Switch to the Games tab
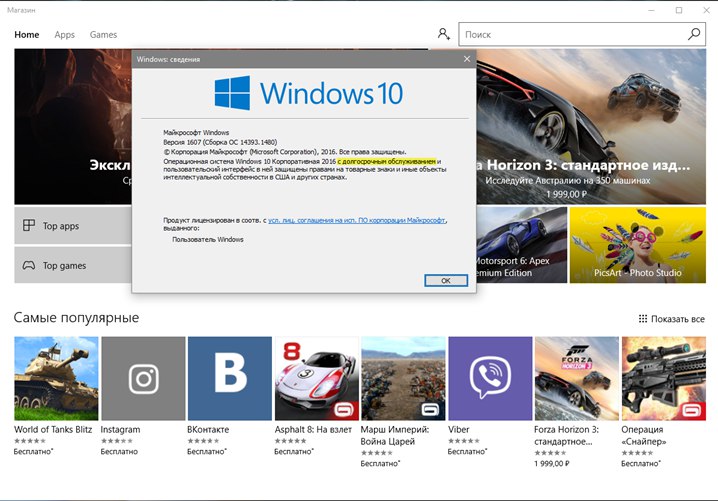 click(x=103, y=35)
